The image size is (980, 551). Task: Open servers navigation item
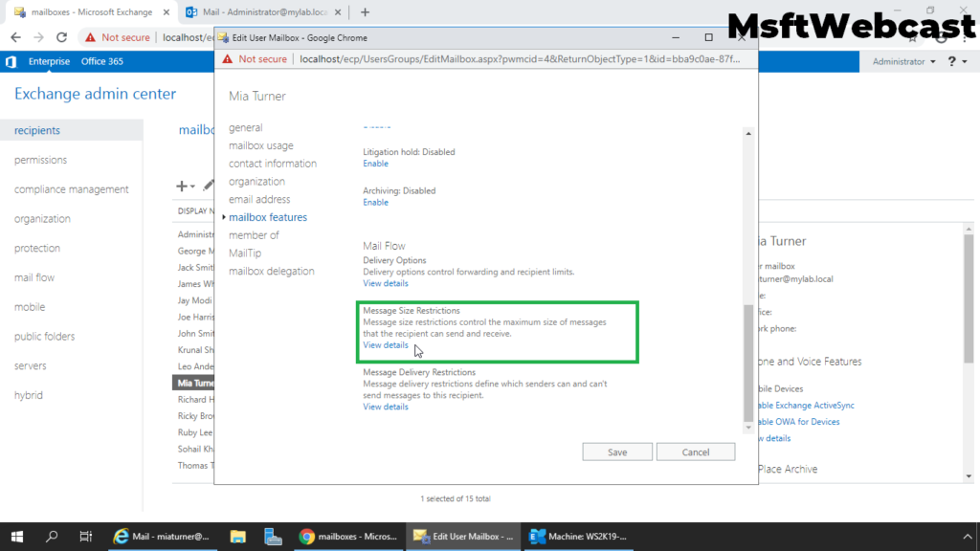click(x=30, y=365)
